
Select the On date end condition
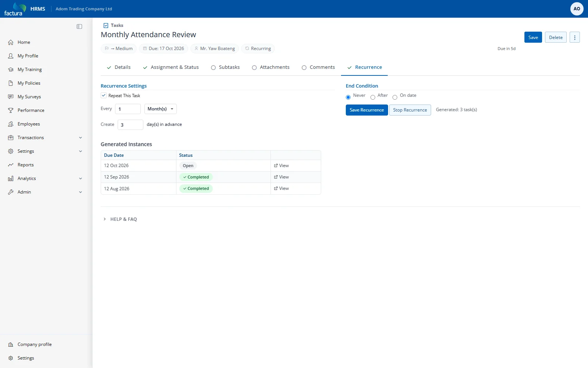[395, 97]
